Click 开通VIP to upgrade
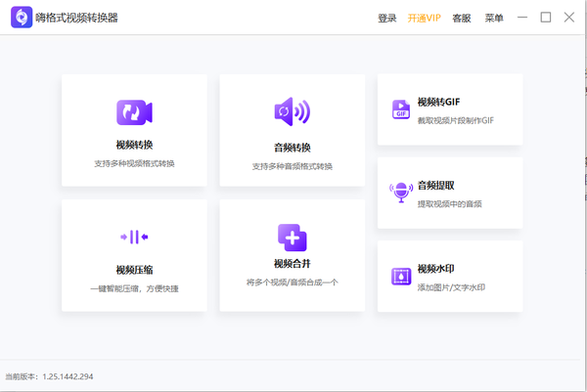The width and height of the screenshot is (587, 392). 425,18
